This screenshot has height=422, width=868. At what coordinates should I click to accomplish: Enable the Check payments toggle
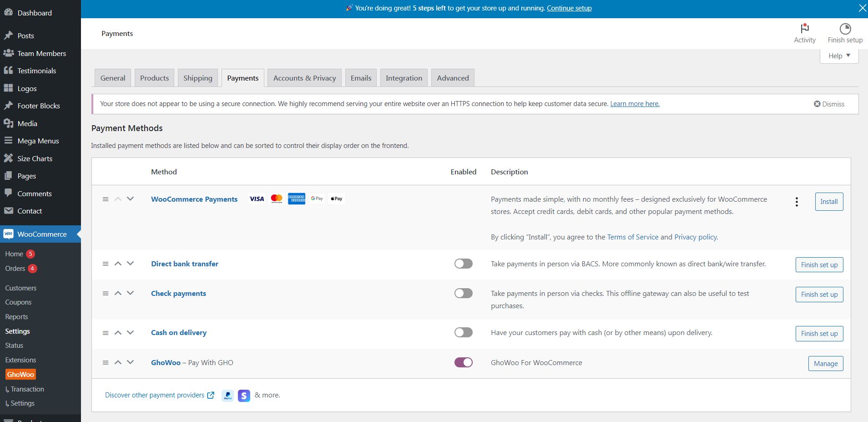click(x=463, y=293)
